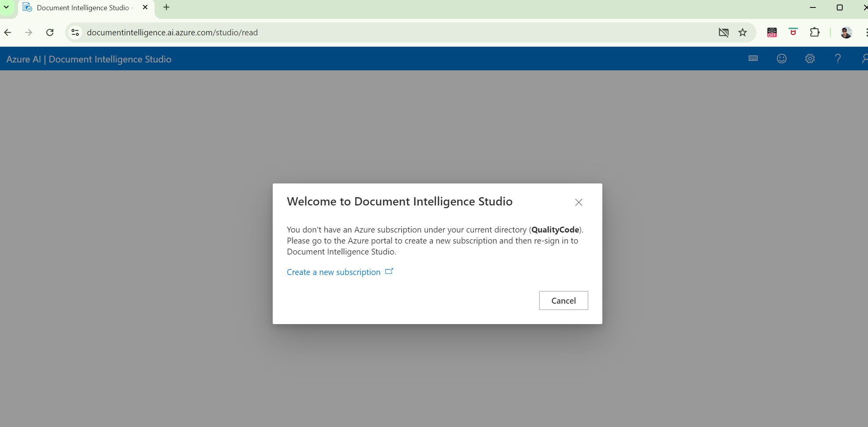
Task: Click the Cancel button in the dialog
Action: pyautogui.click(x=563, y=301)
